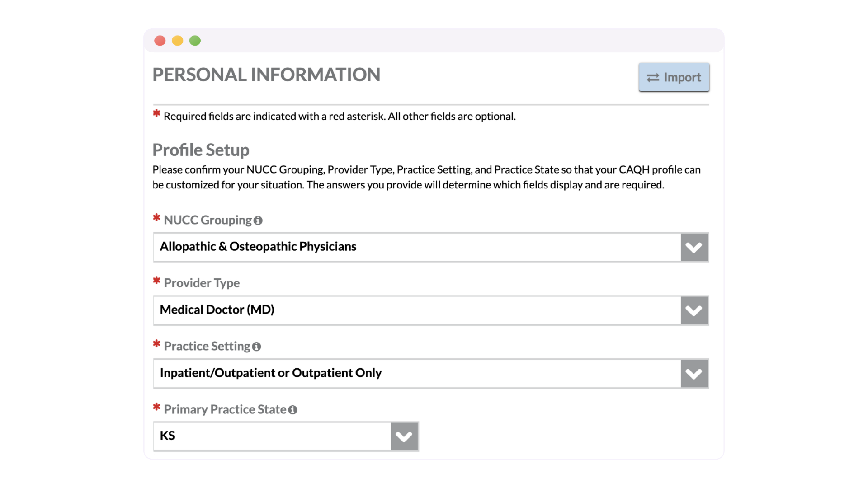This screenshot has height=488, width=868.
Task: Click the Provider Type field label
Action: click(x=202, y=283)
